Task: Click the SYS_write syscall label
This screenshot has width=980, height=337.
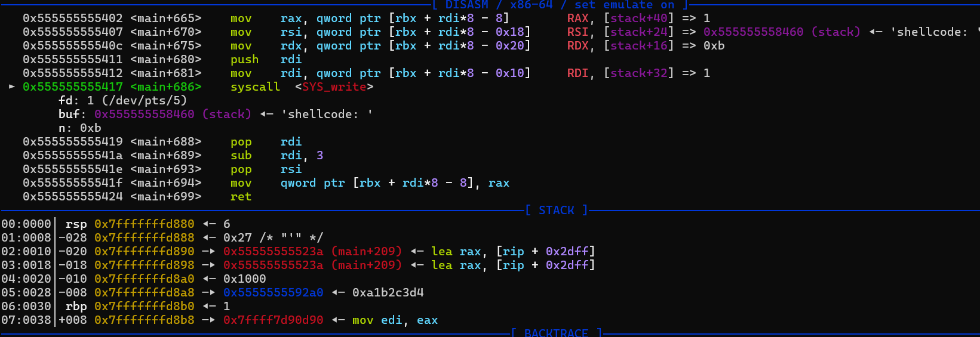Action: 334,87
